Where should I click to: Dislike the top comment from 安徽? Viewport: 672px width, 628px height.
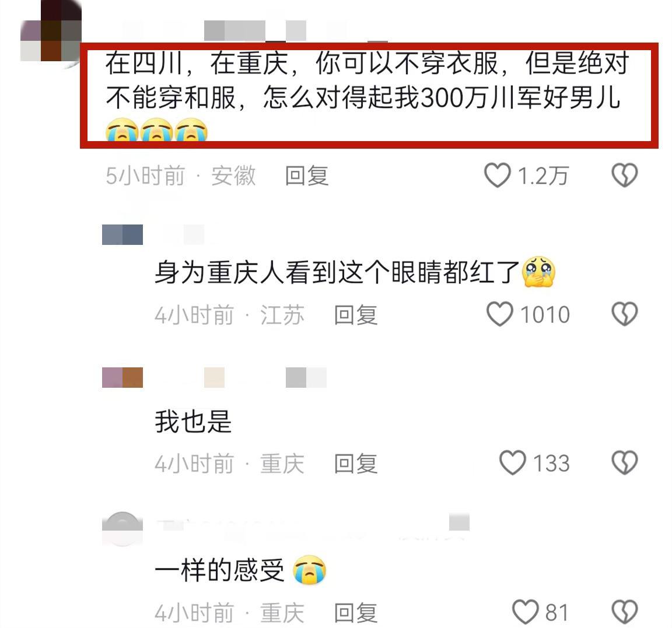pos(624,175)
